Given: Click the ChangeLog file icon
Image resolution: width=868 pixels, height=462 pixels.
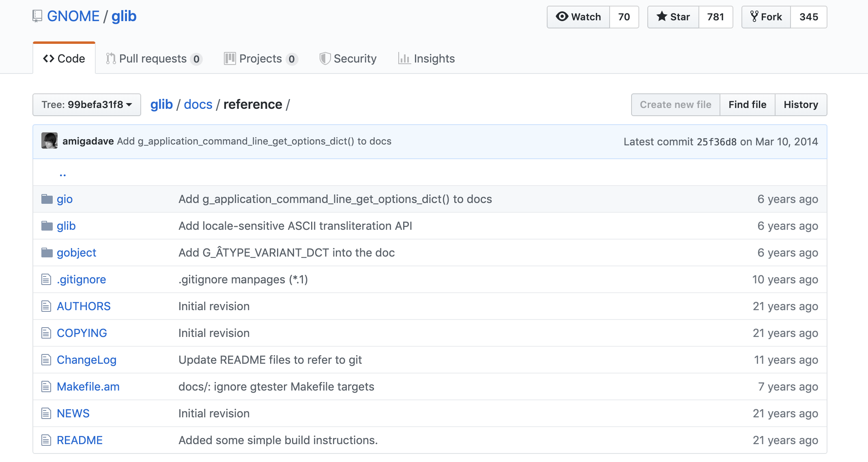Looking at the screenshot, I should (46, 360).
